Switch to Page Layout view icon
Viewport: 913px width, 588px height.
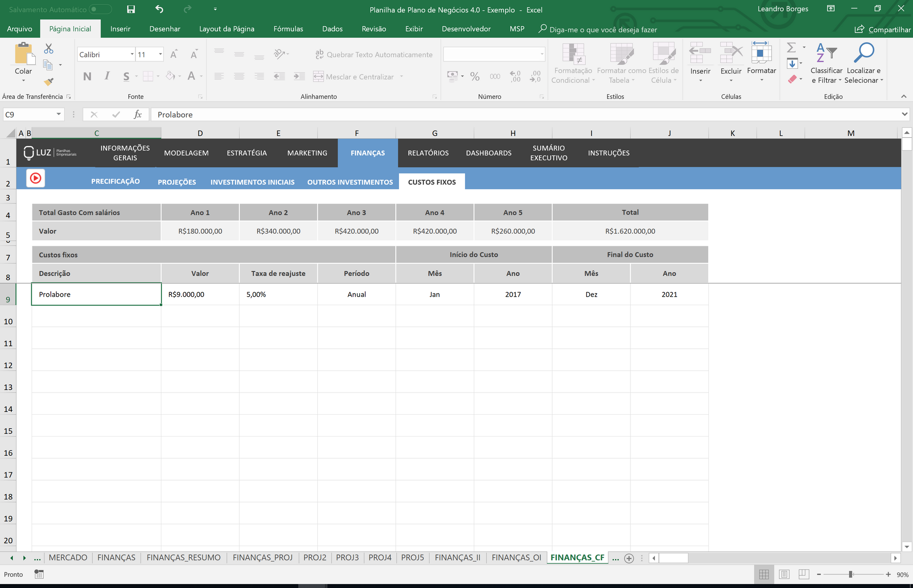784,575
